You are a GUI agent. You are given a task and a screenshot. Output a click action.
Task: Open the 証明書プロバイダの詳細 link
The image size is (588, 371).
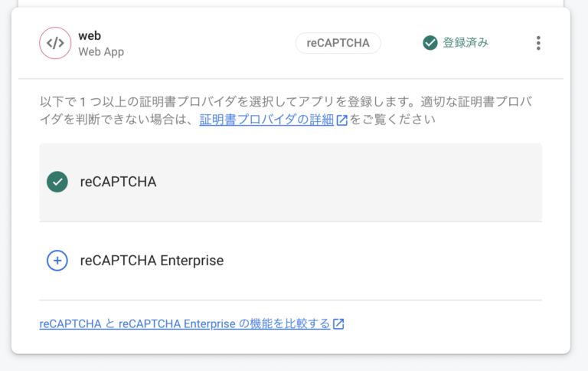[266, 120]
